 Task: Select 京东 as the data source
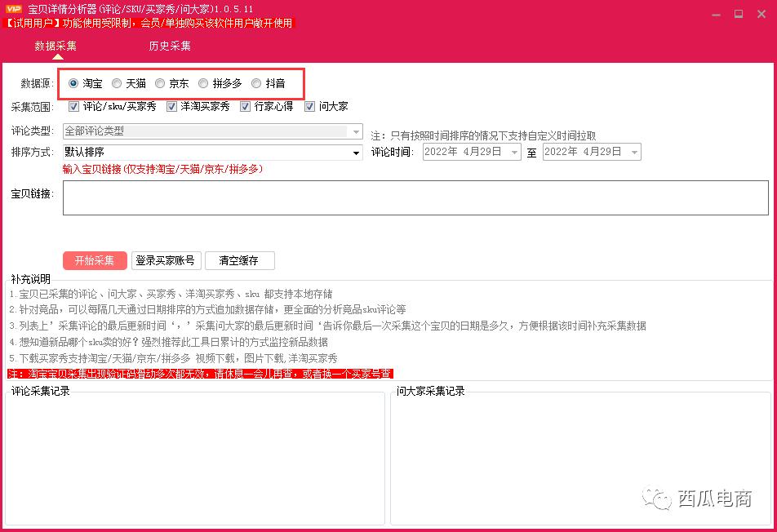[160, 83]
